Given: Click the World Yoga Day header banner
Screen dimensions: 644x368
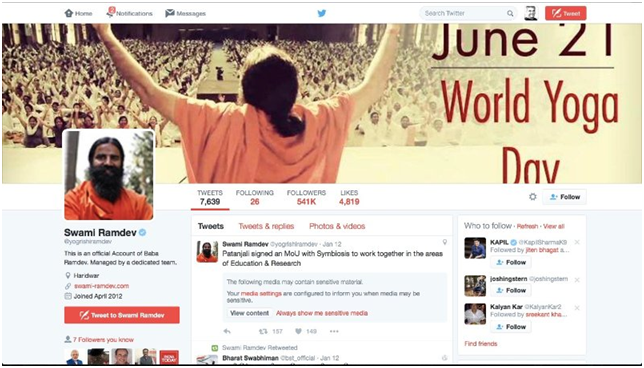Looking at the screenshot, I should 322,104.
